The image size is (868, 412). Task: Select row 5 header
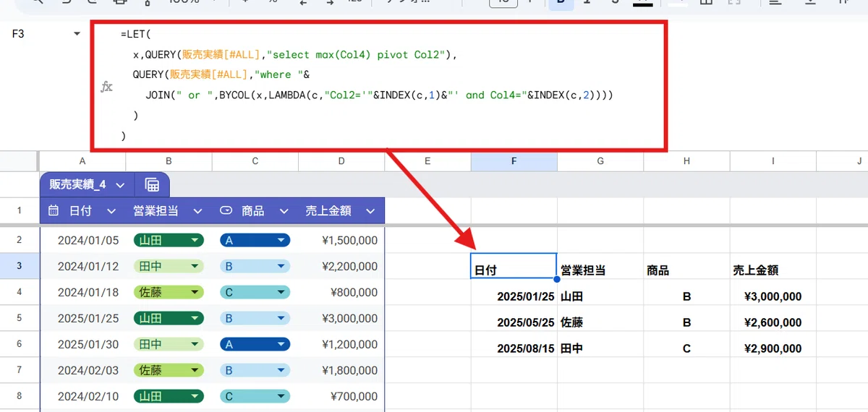(x=20, y=318)
